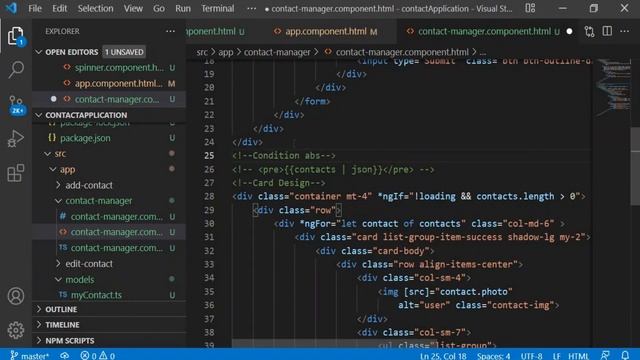The width and height of the screenshot is (640, 360).
Task: Change end of line sequence LF
Action: pos(556,356)
